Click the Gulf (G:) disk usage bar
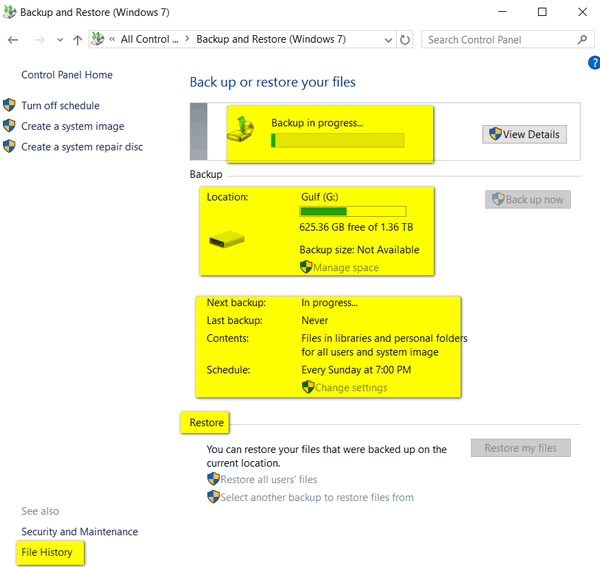The height and width of the screenshot is (567, 600). click(353, 212)
